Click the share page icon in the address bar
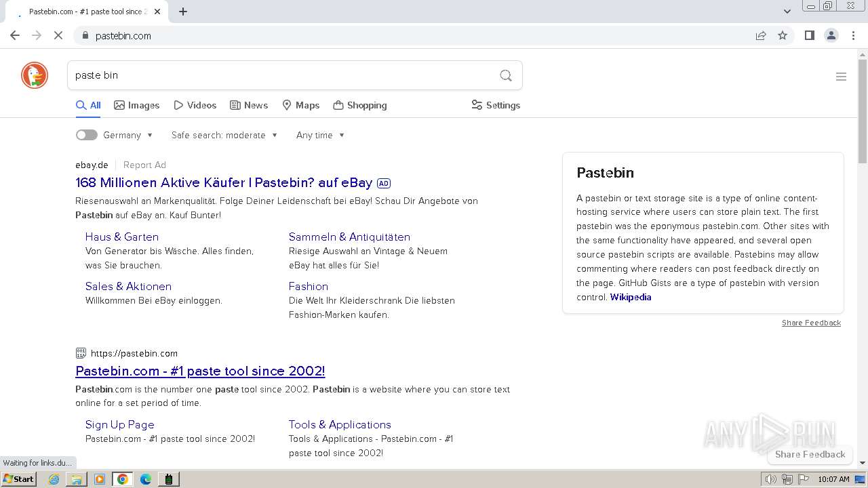868x488 pixels. coord(761,35)
